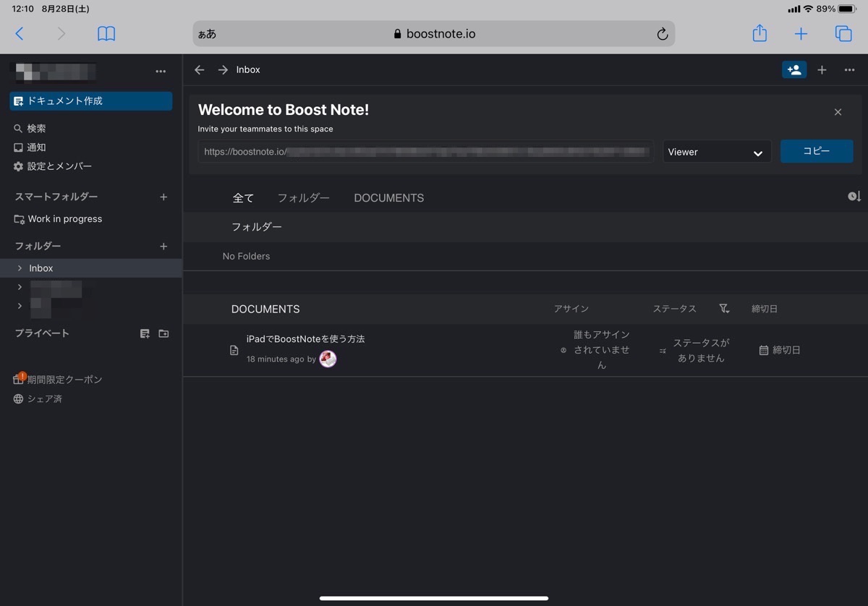Image resolution: width=868 pixels, height=606 pixels.
Task: Expand the folder chevron below Inbox
Action: pyautogui.click(x=19, y=286)
